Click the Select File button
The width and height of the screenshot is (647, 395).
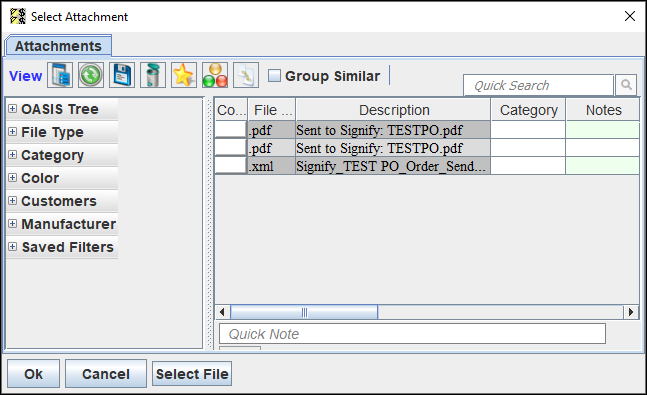tap(192, 374)
